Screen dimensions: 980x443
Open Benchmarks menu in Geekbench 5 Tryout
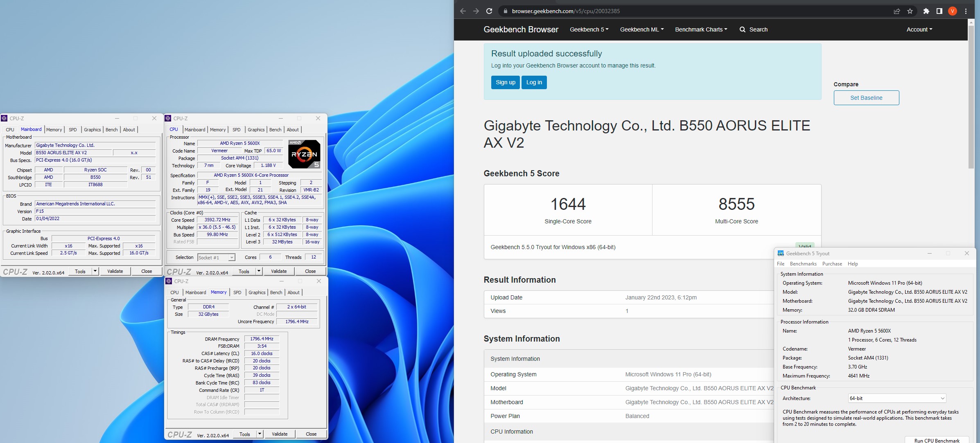click(803, 264)
